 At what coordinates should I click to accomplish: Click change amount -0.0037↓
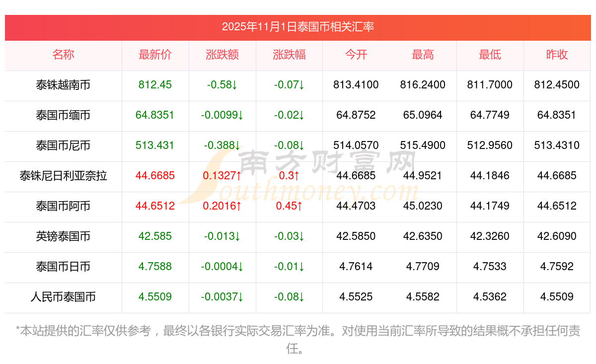[x=222, y=297]
